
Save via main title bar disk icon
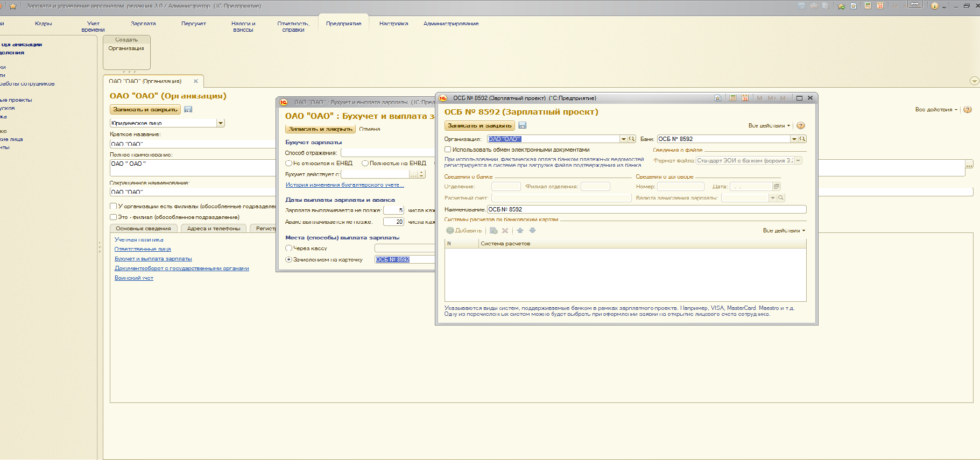[x=801, y=6]
